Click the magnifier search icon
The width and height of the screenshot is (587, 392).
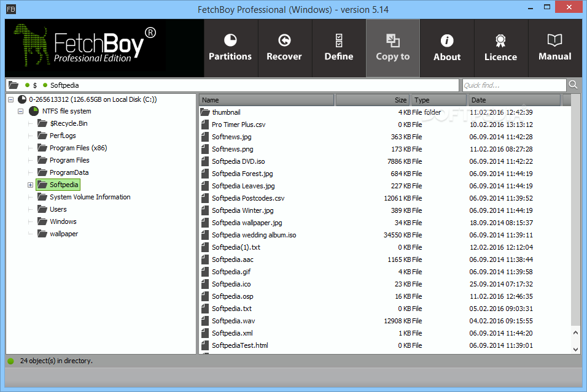(573, 85)
